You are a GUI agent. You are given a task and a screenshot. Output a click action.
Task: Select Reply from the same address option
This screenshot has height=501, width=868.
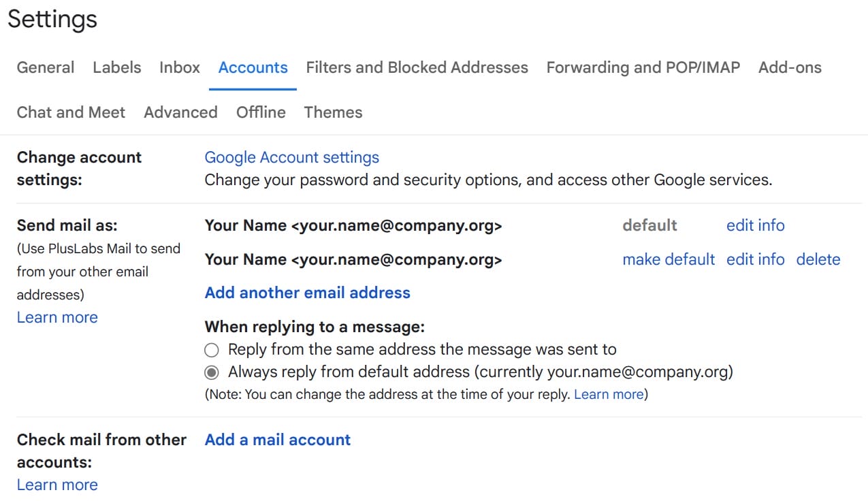pos(212,350)
